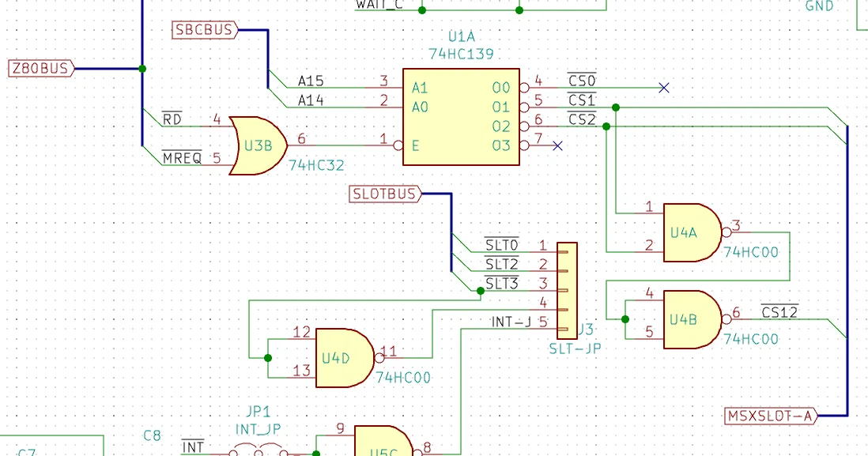The width and height of the screenshot is (868, 456).
Task: Click the MSXSLOT-A hierarchical label
Action: tap(771, 416)
